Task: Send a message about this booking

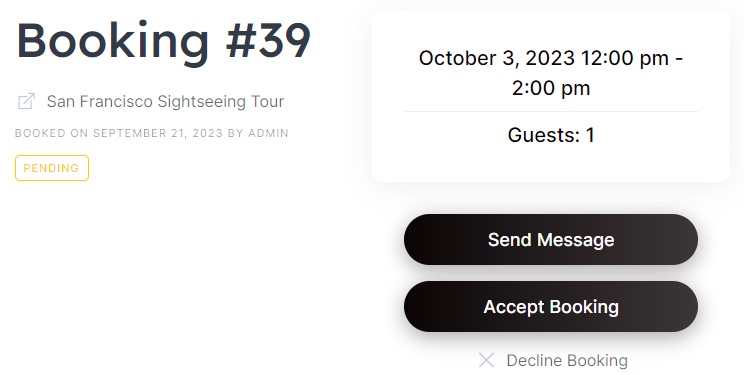Action: (551, 239)
